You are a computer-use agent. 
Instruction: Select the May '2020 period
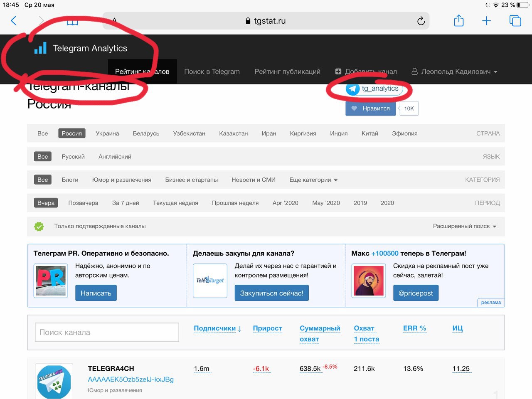pyautogui.click(x=326, y=203)
